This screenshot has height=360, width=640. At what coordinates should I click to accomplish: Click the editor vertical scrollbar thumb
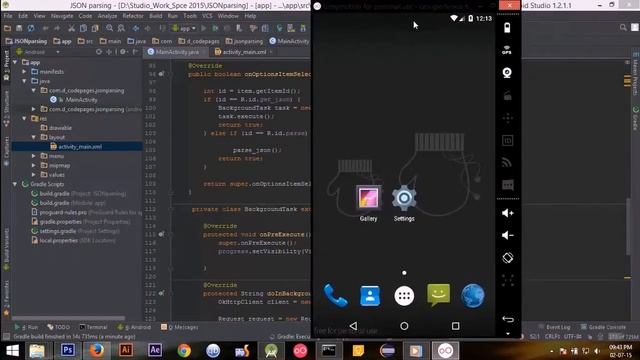(x=629, y=227)
